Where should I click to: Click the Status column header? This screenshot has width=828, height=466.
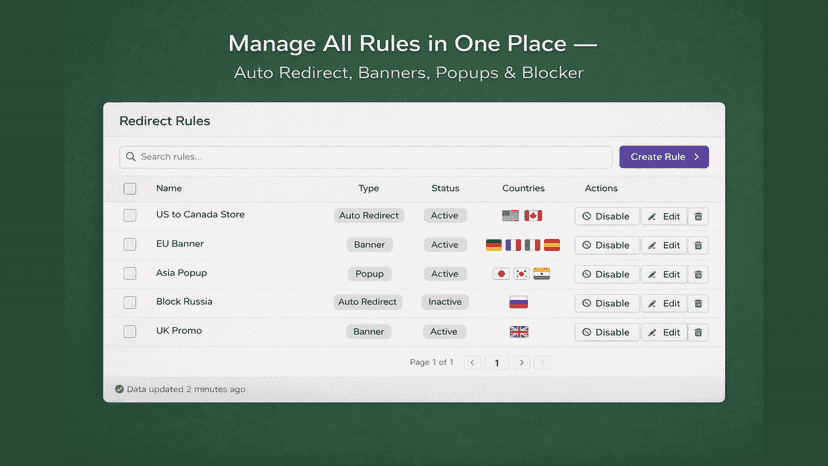445,188
